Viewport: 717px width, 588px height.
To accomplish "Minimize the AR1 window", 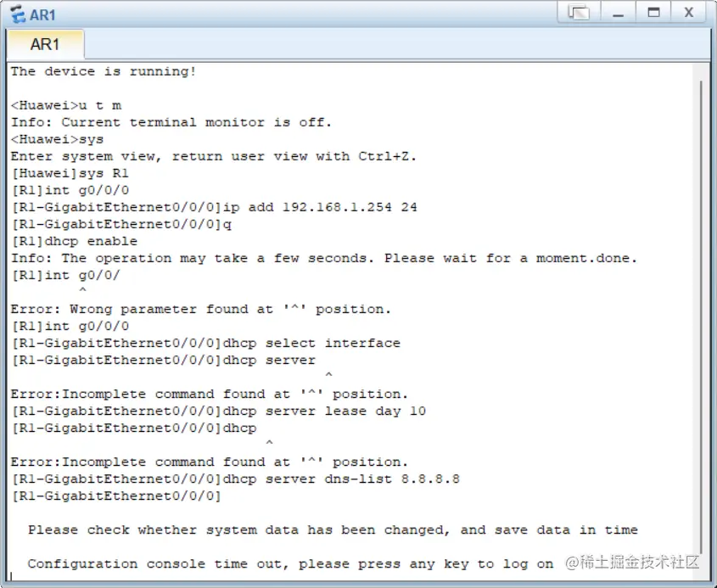I will pos(619,13).
